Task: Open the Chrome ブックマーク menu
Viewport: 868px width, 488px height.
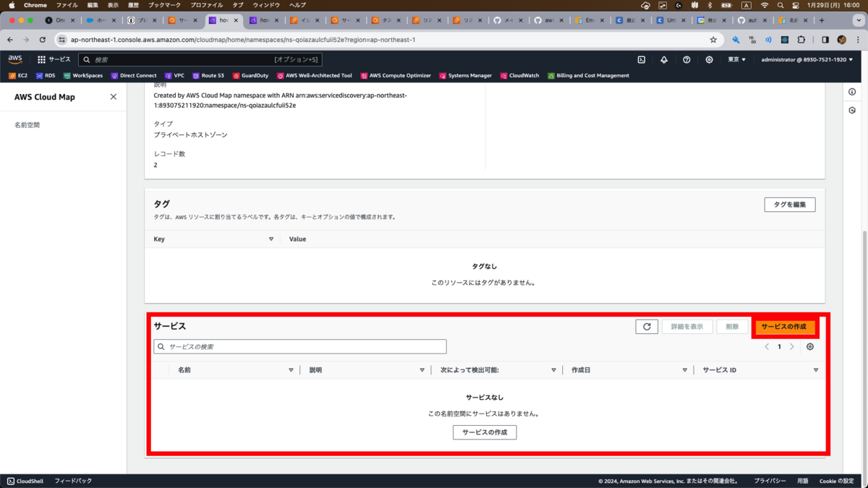Action: click(x=164, y=5)
